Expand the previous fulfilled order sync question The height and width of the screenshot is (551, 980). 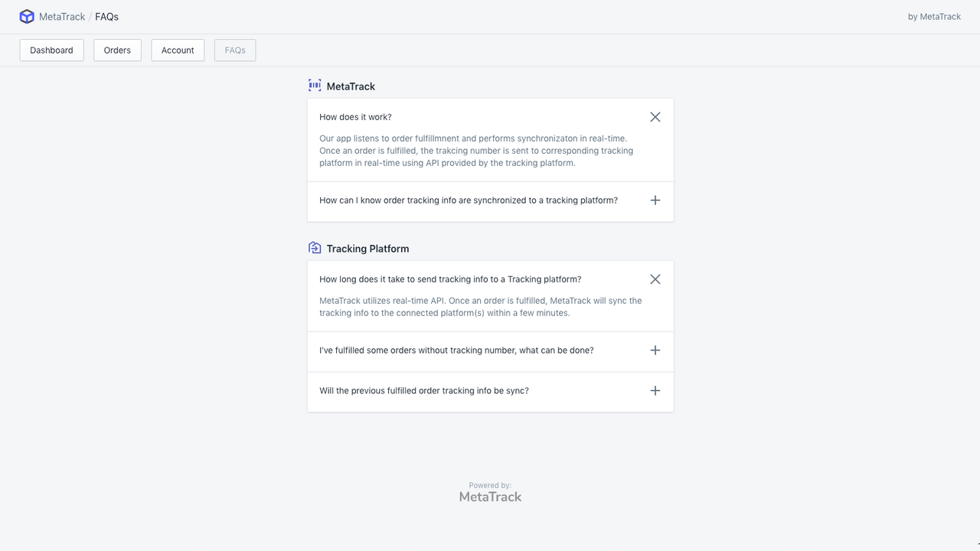pyautogui.click(x=655, y=391)
